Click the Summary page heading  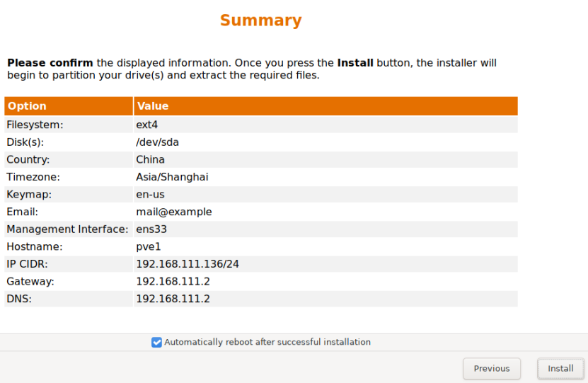point(260,21)
